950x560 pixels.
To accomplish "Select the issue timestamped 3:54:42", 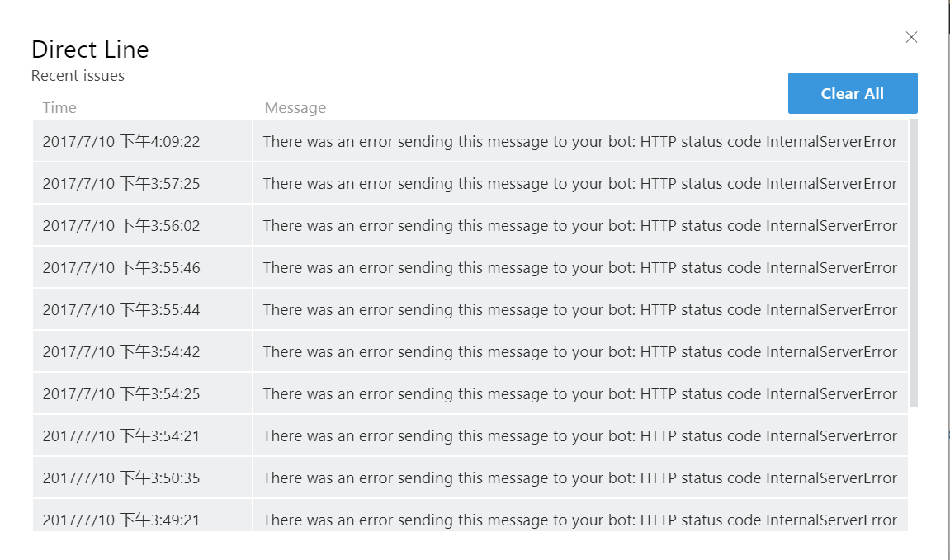I will pos(121,352).
